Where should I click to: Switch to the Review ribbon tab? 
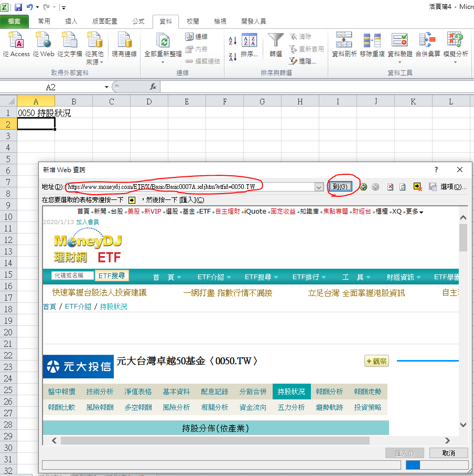[193, 21]
